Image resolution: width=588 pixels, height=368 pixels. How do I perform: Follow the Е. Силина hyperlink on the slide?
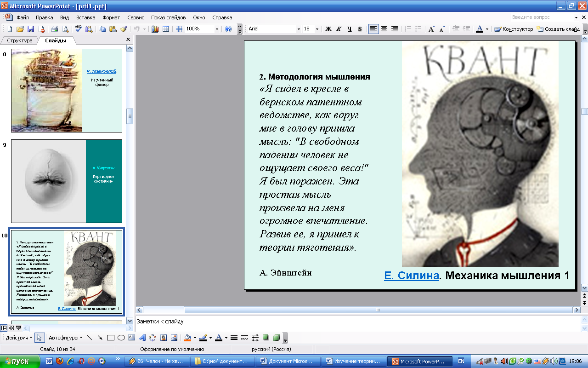click(x=411, y=276)
